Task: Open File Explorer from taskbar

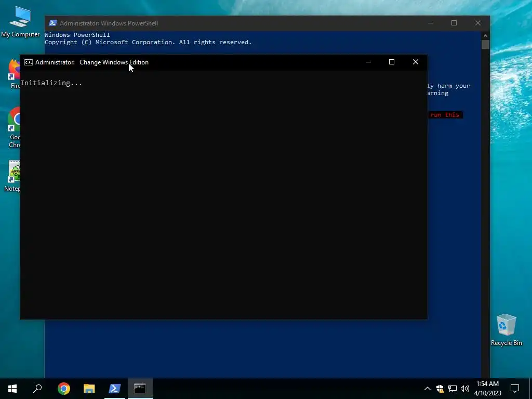Action: click(x=89, y=389)
